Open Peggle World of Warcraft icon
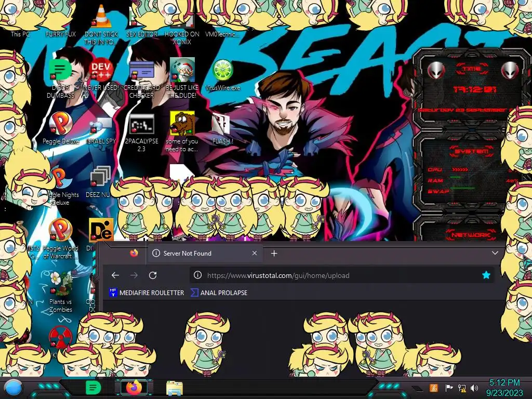Viewport: 532px width, 399px height. (x=60, y=239)
